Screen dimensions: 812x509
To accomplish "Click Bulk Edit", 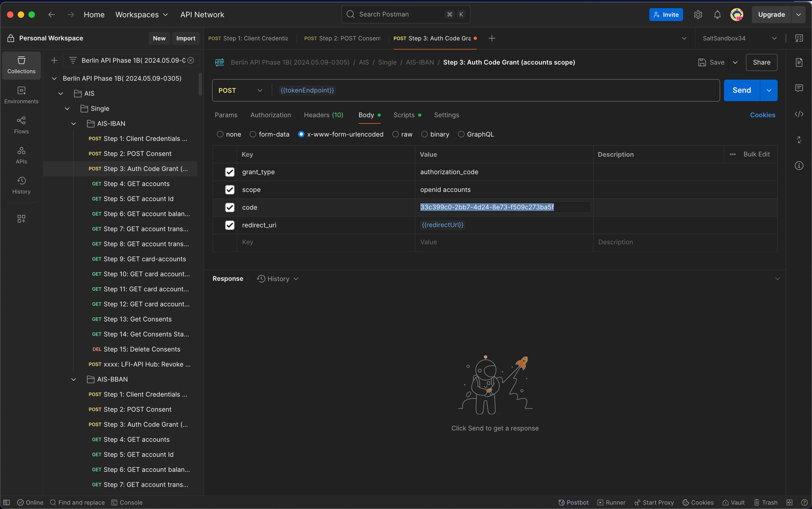I will (x=757, y=154).
